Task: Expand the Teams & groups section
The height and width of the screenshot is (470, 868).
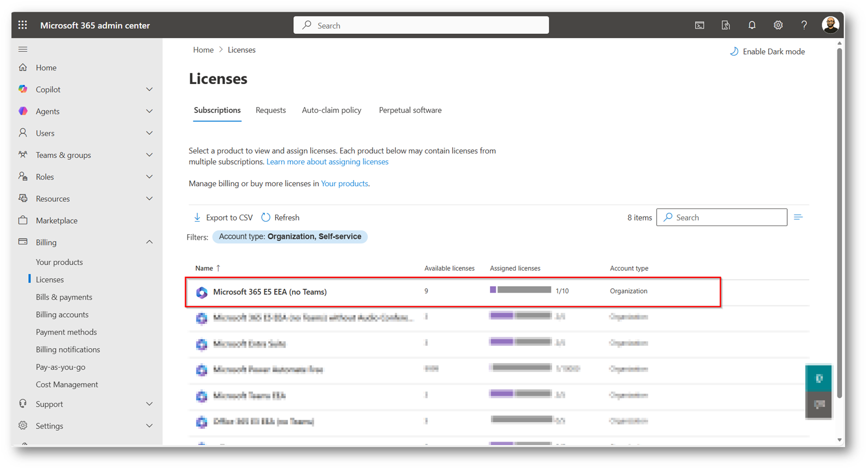Action: tap(149, 155)
